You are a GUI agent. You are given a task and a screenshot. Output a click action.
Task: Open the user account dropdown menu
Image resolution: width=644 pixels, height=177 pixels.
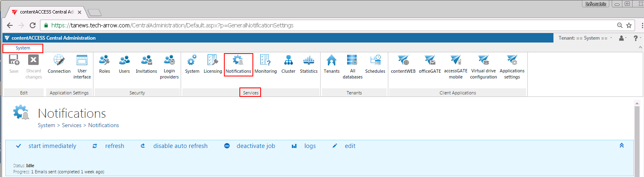(622, 38)
